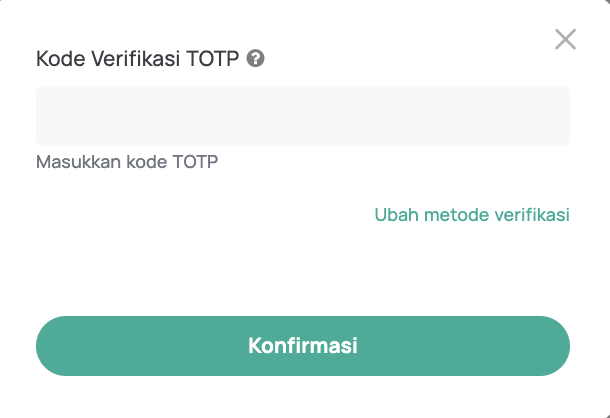Exit the Kode Verifikasi TOTP popup
This screenshot has width=610, height=418.
(x=565, y=39)
